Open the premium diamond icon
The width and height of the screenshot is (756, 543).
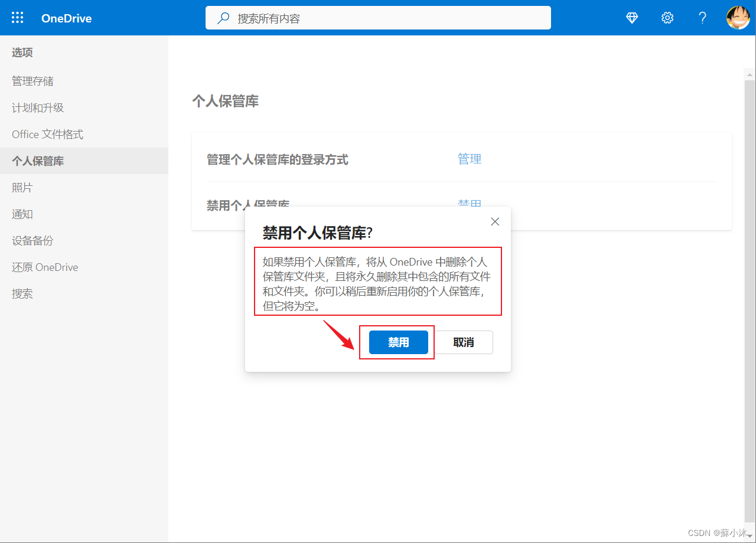(x=632, y=18)
